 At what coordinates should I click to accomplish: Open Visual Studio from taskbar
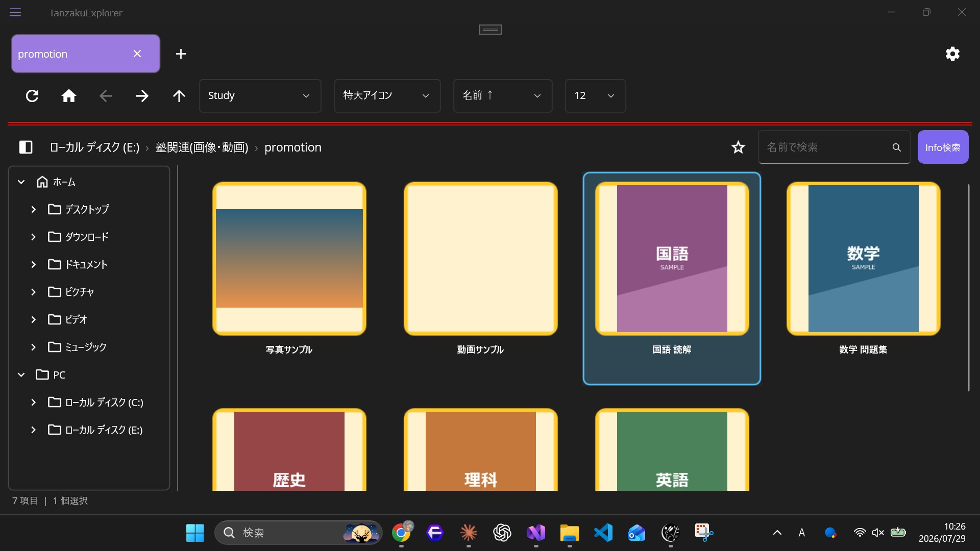(536, 533)
